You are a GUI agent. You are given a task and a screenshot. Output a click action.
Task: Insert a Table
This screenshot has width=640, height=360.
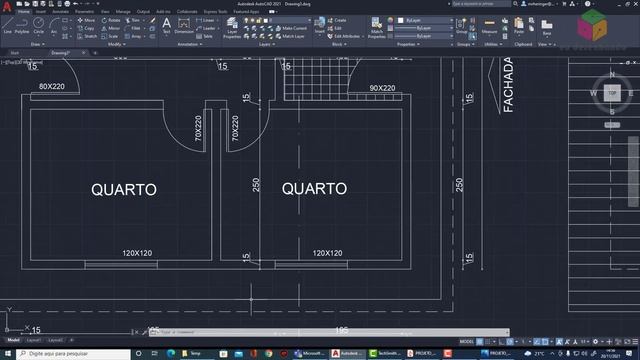[x=204, y=36]
